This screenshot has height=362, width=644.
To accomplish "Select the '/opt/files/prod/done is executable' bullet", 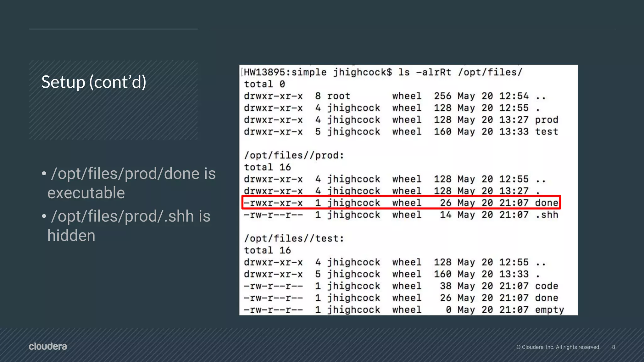I will (129, 183).
